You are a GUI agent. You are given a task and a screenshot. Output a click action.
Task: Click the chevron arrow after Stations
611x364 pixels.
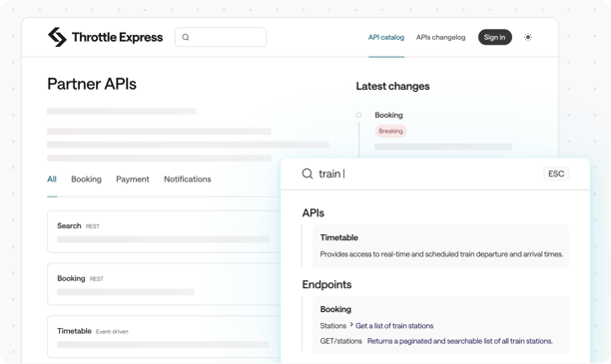pyautogui.click(x=351, y=324)
